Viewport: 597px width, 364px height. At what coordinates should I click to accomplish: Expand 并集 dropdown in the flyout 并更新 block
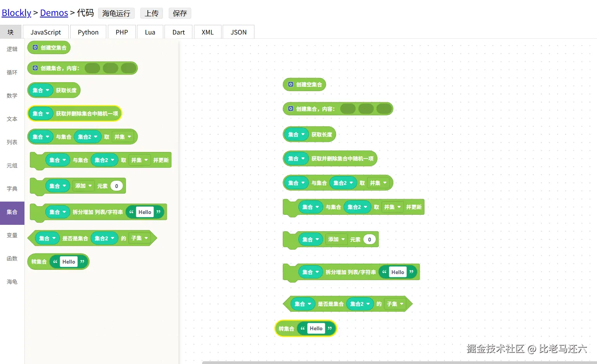(x=140, y=160)
